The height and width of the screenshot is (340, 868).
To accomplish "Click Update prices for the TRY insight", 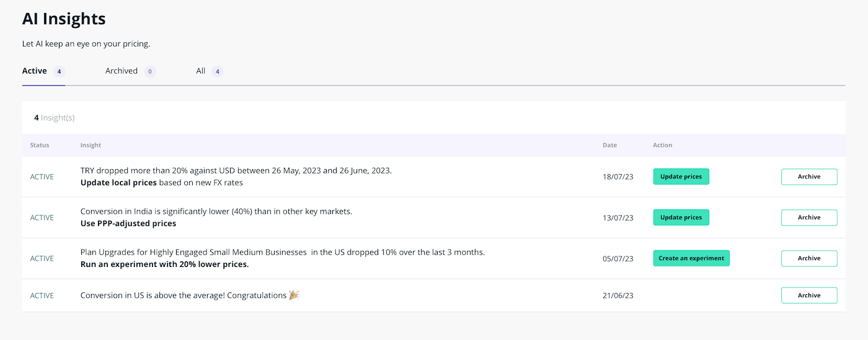I will pyautogui.click(x=681, y=177).
